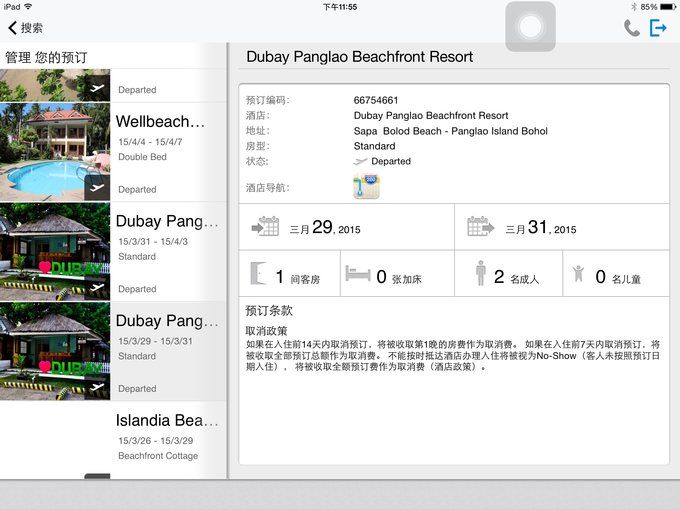
Task: Tap thumbnail of Dubay booking 15/3/29
Action: tap(55, 351)
